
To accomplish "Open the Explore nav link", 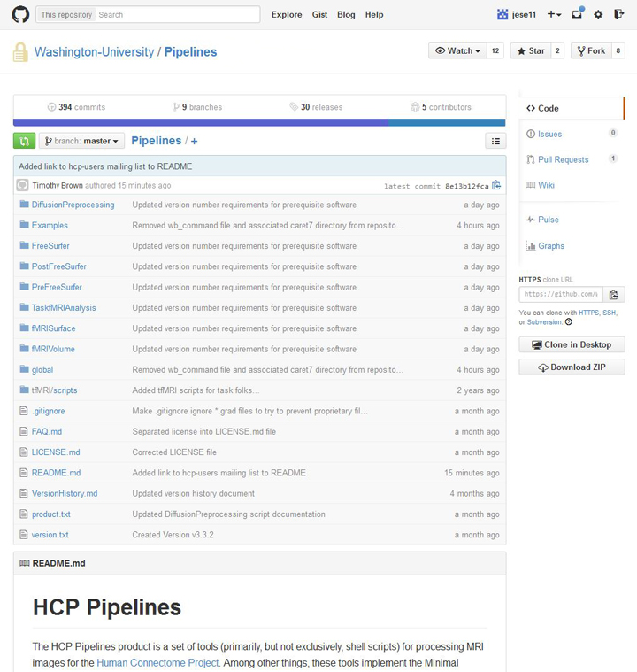I will tap(287, 14).
